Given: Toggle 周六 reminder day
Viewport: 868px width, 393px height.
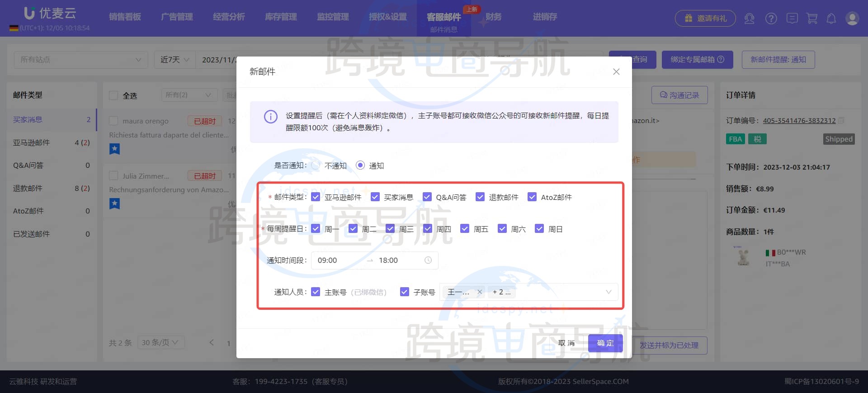Looking at the screenshot, I should pos(502,228).
